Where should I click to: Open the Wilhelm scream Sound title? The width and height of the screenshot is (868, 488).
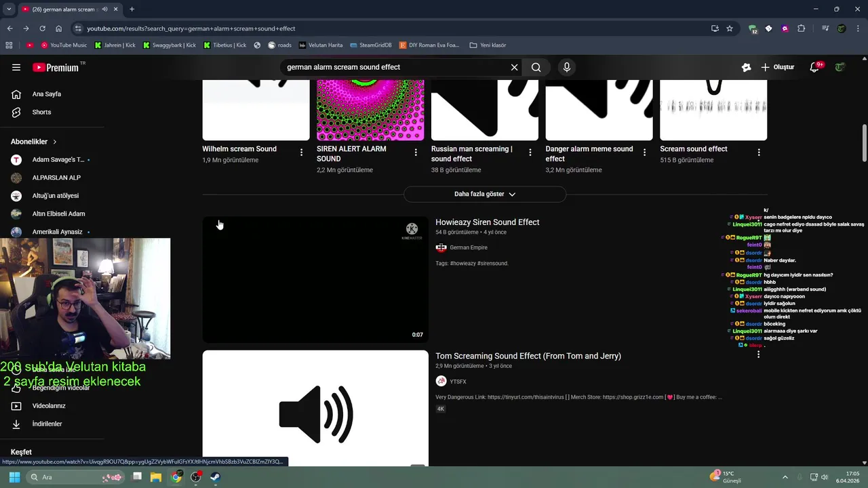(239, 149)
